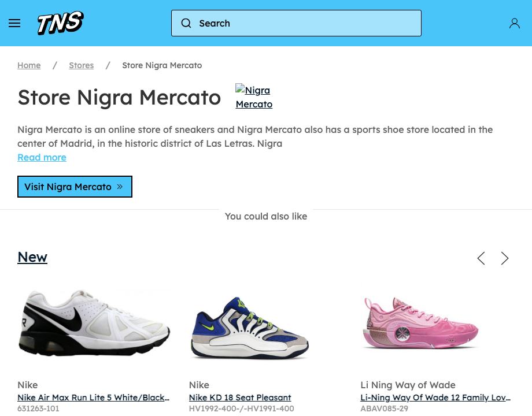
Task: Open the New section heading link
Action: pos(32,257)
